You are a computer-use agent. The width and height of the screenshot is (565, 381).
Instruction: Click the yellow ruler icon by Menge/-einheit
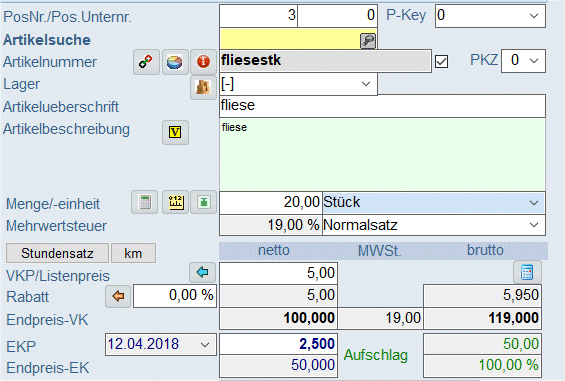(175, 202)
